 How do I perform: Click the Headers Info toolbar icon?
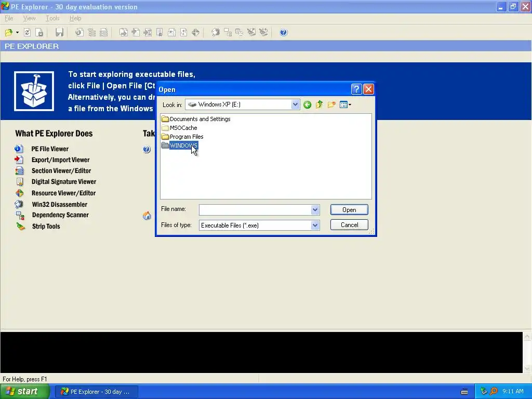(79, 33)
